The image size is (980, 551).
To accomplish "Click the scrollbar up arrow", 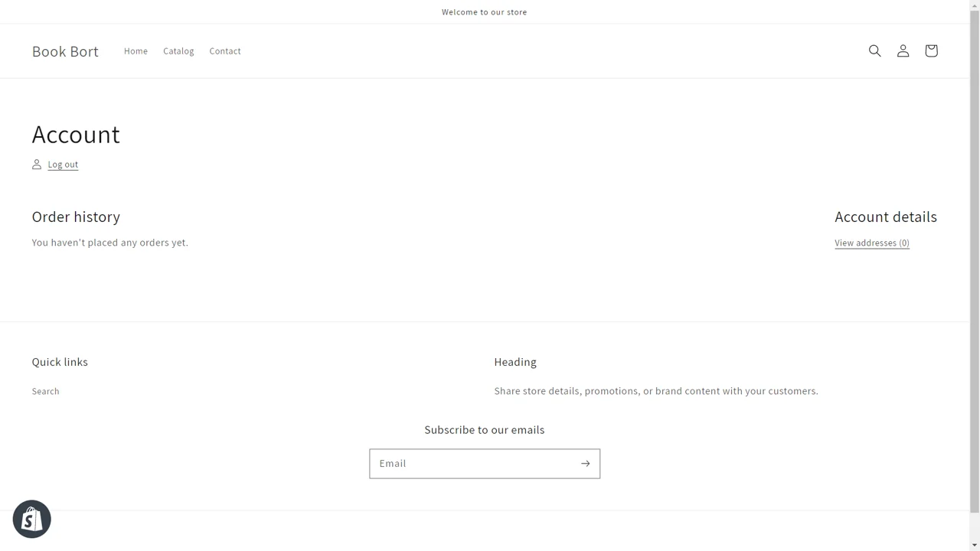I will [974, 5].
